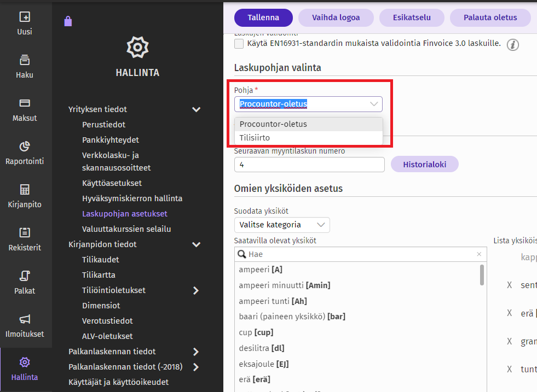537x392 pixels.
Task: Open the Valitse kategoria dropdown
Action: pos(282,225)
